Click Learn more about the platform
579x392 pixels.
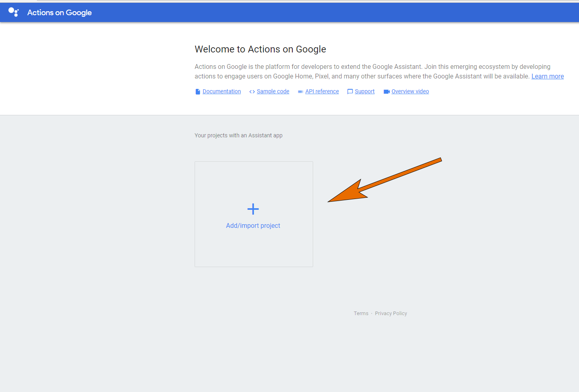coord(547,76)
